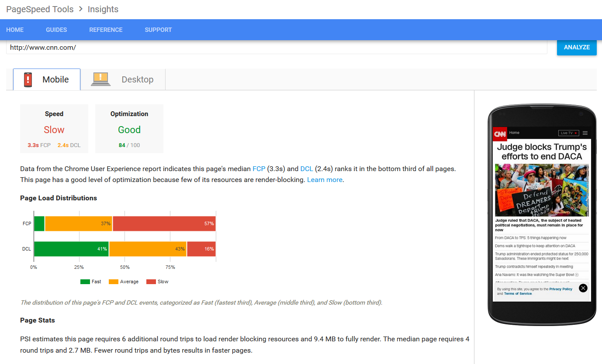Switch to the Desktop tab
The image size is (602, 364).
pyautogui.click(x=137, y=79)
